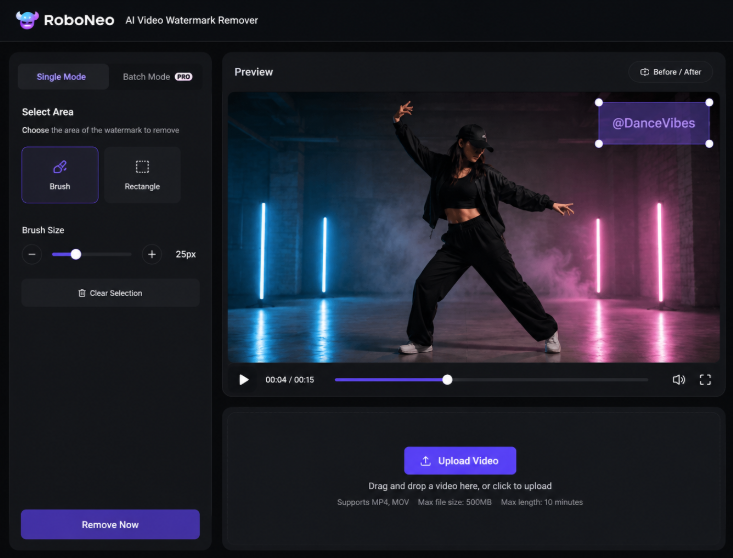733x558 pixels.
Task: Mute the video with speaker icon
Action: tap(679, 379)
